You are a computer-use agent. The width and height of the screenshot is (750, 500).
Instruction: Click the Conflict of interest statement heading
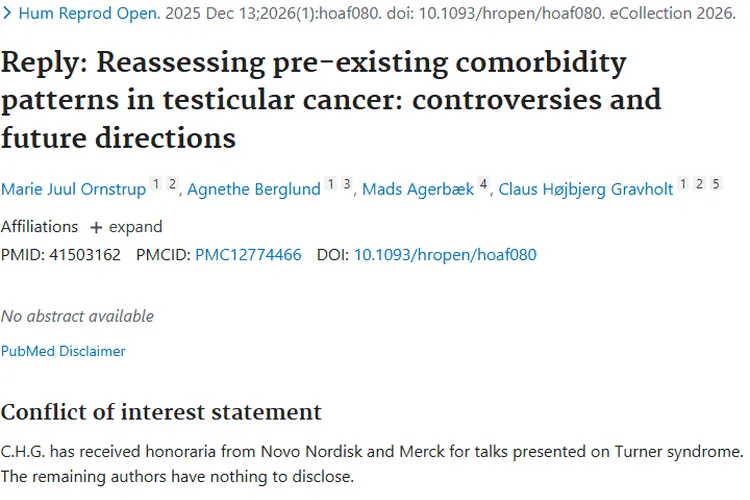tap(161, 412)
